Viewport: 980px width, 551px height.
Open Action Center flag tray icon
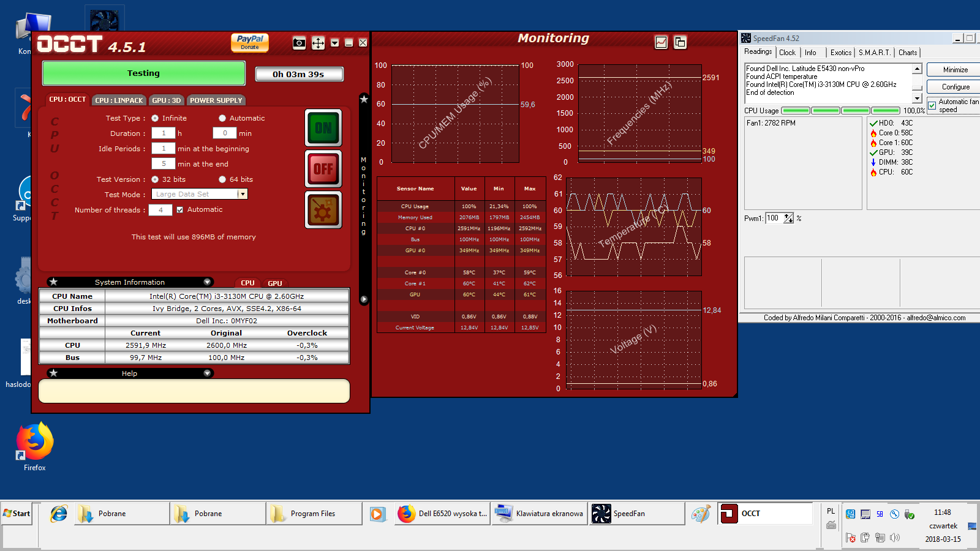(850, 538)
